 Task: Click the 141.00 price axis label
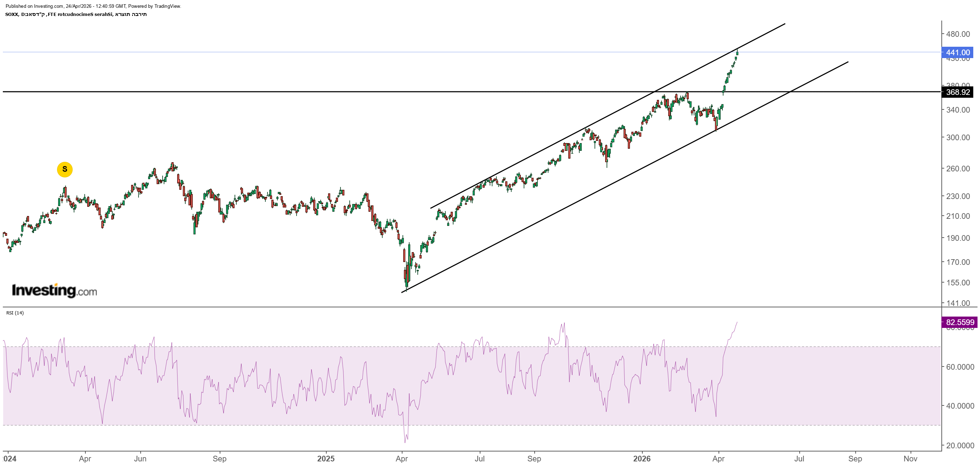click(958, 303)
